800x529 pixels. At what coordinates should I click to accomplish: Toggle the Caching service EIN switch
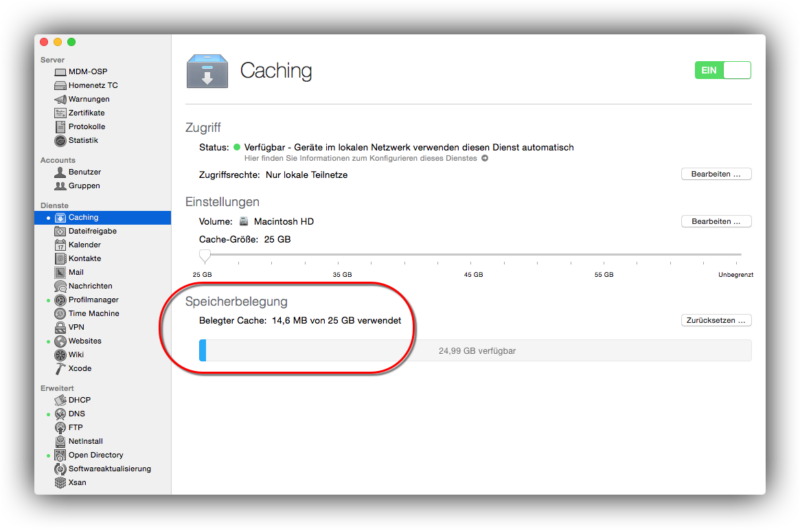[x=722, y=70]
